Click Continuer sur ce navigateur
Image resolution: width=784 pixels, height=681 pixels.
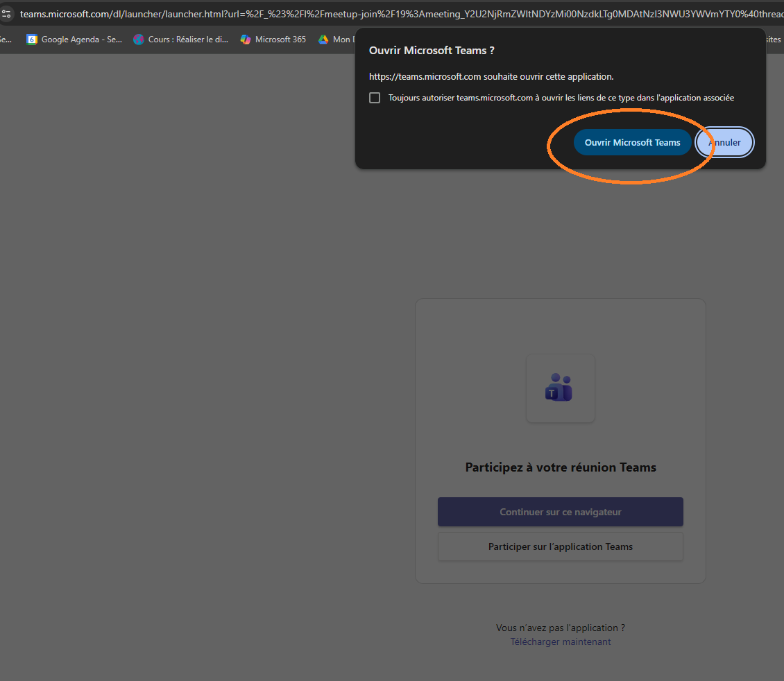pyautogui.click(x=560, y=512)
